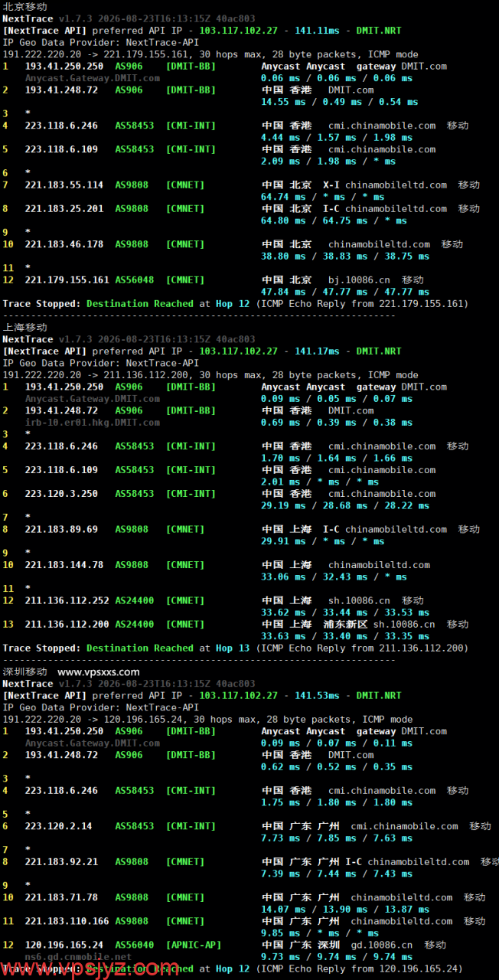Select the 上海移动 section heading

point(24,327)
